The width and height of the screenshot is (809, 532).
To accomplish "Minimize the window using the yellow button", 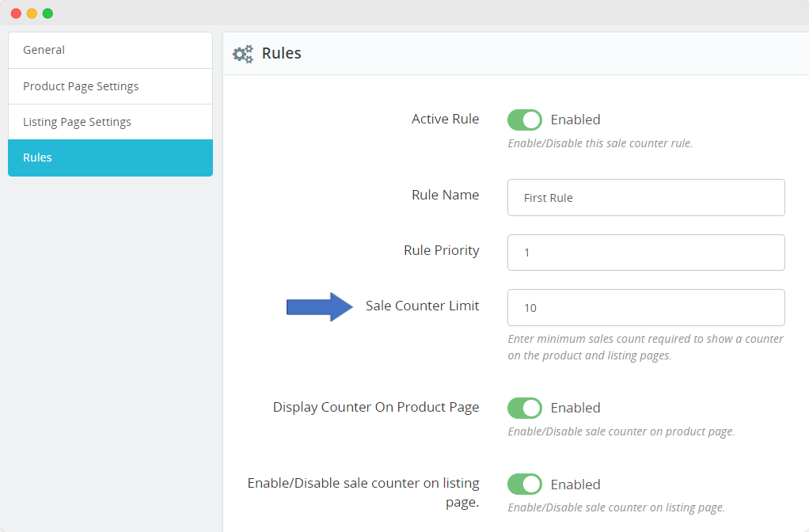I will 32,13.
